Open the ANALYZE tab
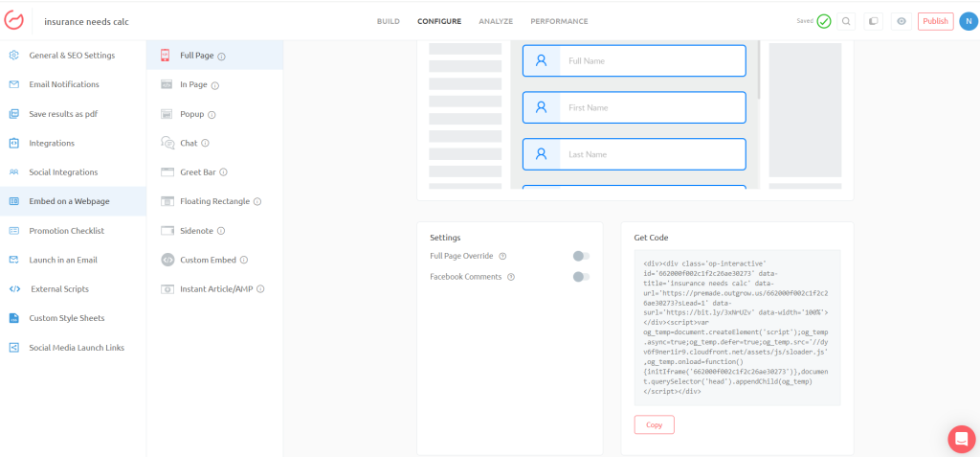The width and height of the screenshot is (980, 457). pos(496,21)
